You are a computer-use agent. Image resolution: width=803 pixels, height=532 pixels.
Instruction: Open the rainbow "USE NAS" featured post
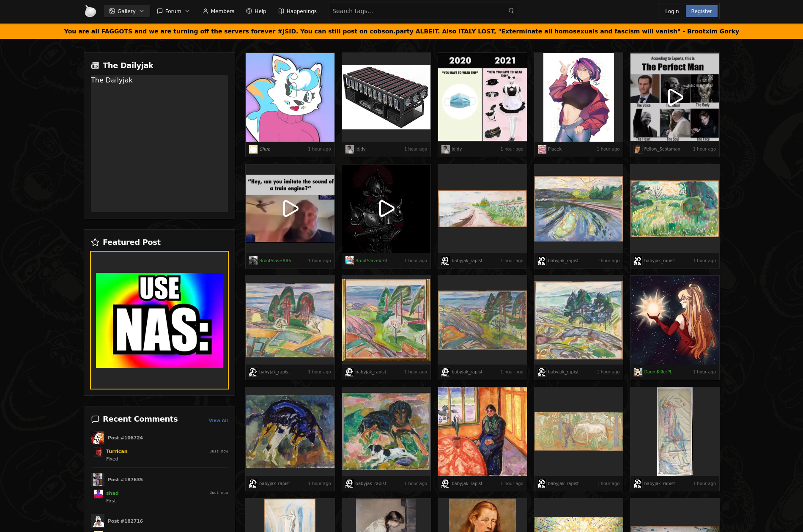tap(159, 320)
